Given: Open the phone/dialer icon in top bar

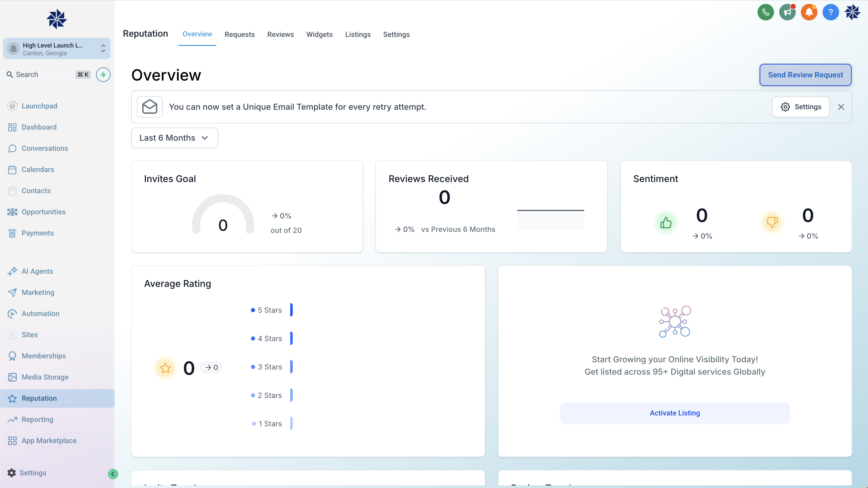Looking at the screenshot, I should pos(766,12).
